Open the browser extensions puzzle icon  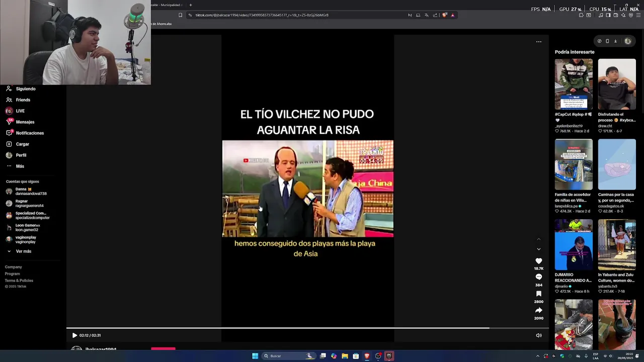coord(581,15)
